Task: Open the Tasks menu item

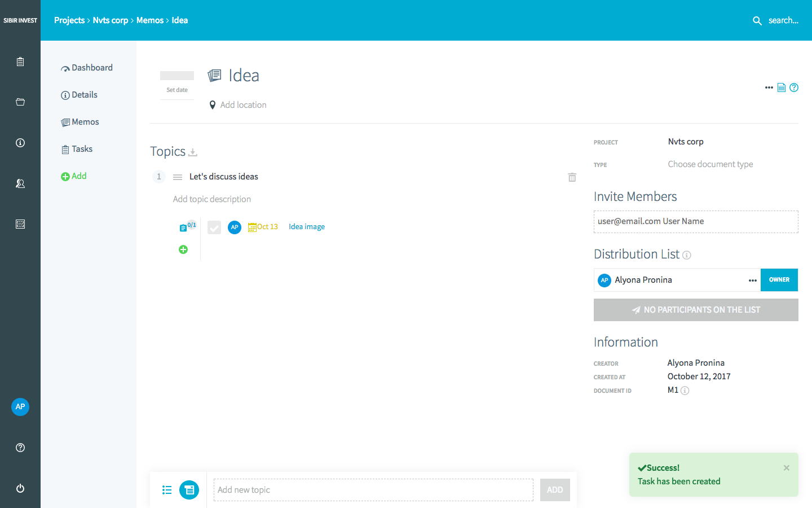Action: pyautogui.click(x=77, y=149)
